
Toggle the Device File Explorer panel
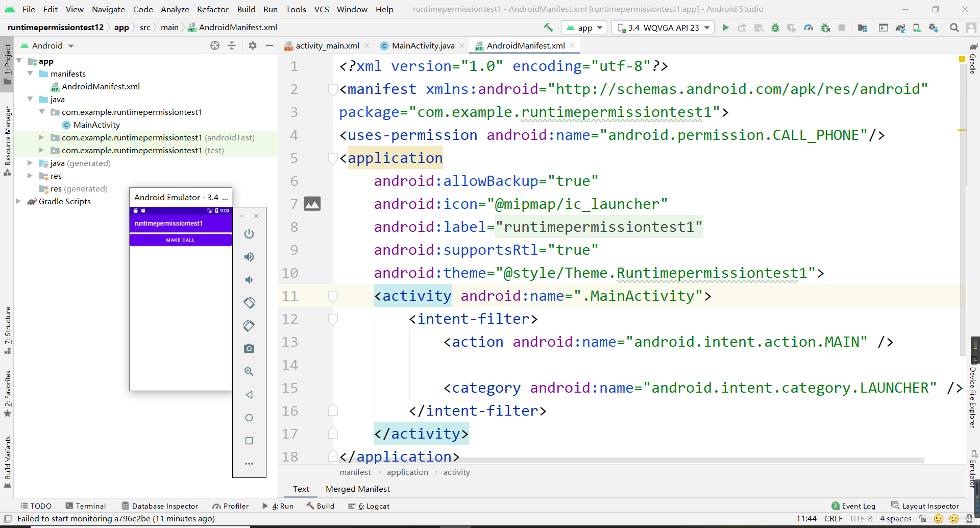973,397
